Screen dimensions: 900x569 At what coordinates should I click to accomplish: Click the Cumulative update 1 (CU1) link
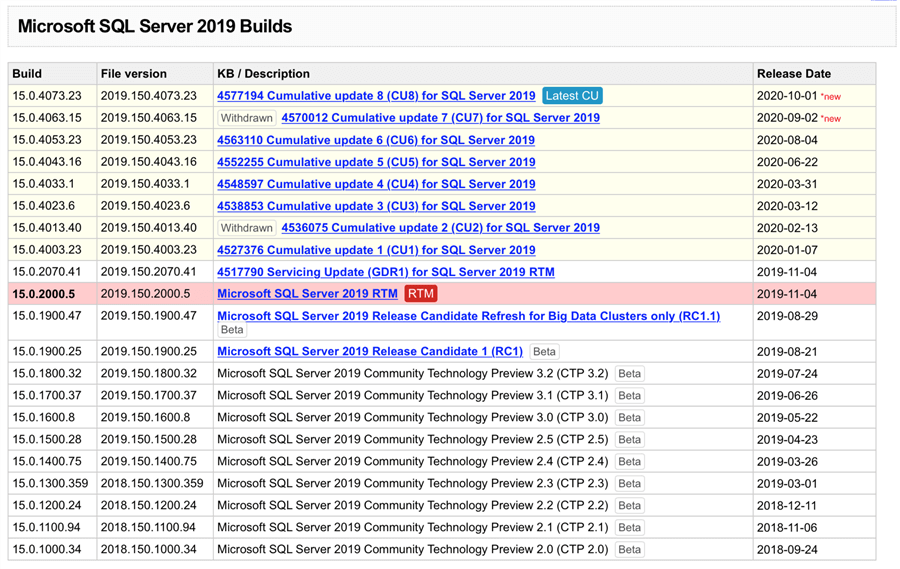pos(376,250)
